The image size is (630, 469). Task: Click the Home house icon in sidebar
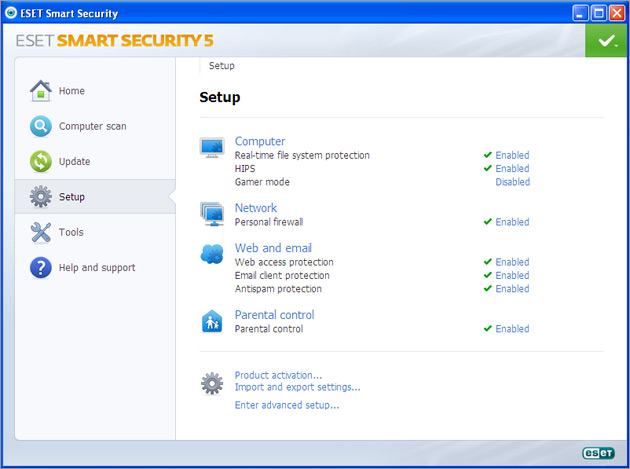[41, 91]
